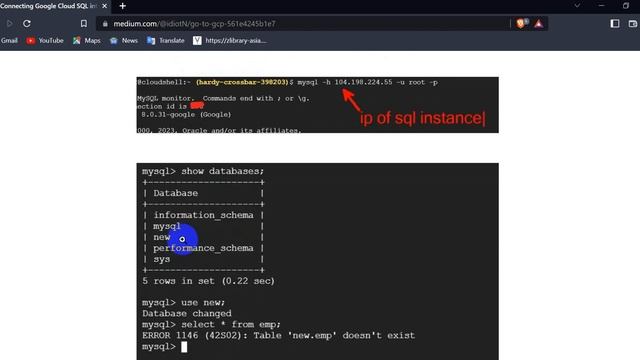Click the show databases terminal screenshot
Screen dimensions: 640x360
point(317,261)
